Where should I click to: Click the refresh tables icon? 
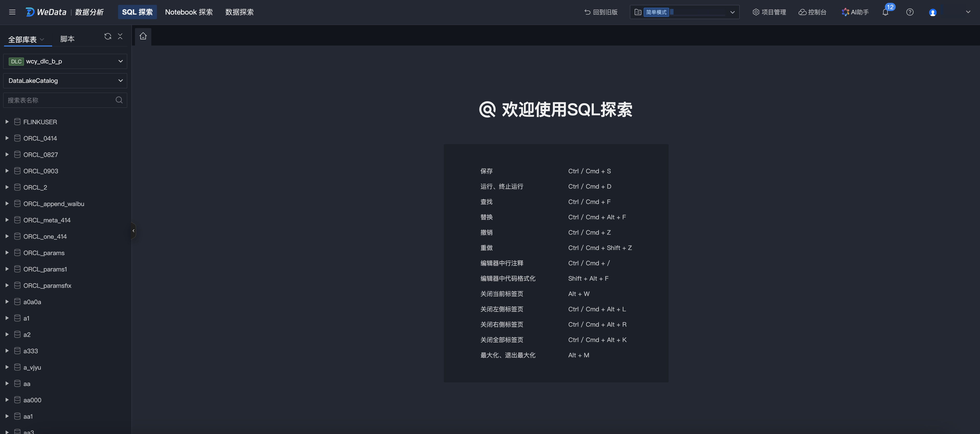coord(108,36)
